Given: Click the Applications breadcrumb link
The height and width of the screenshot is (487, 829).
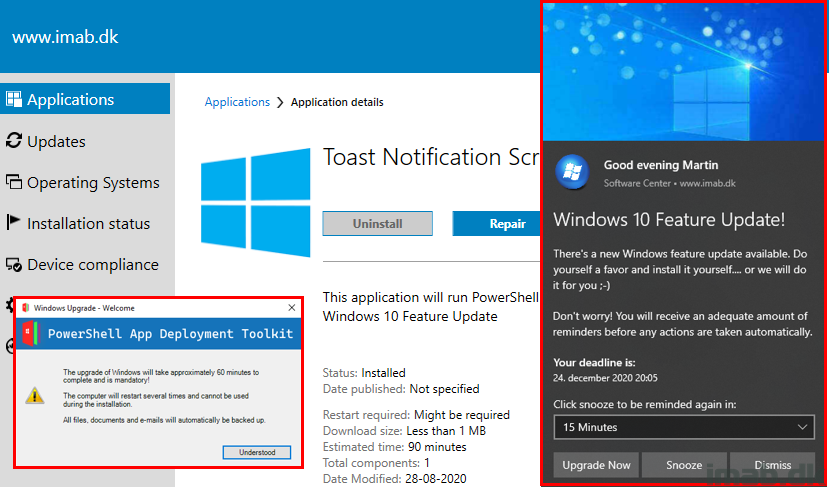Looking at the screenshot, I should click(x=237, y=102).
